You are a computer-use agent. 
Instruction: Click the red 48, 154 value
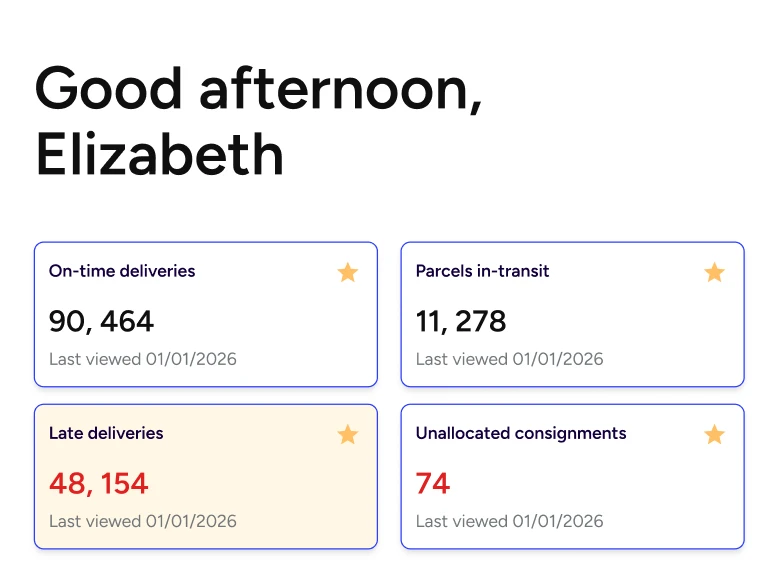pyautogui.click(x=98, y=484)
